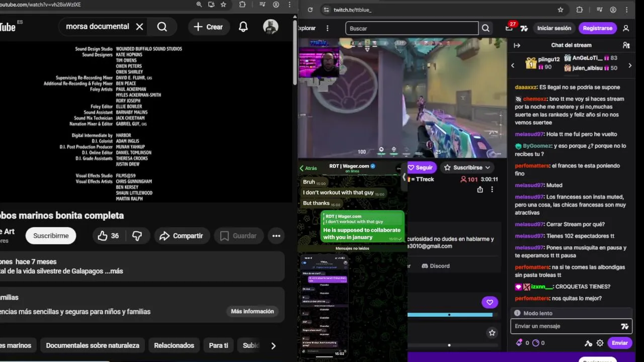Show next gift leaderboard with right chevron
Image resolution: width=644 pixels, height=362 pixels.
[x=630, y=65]
